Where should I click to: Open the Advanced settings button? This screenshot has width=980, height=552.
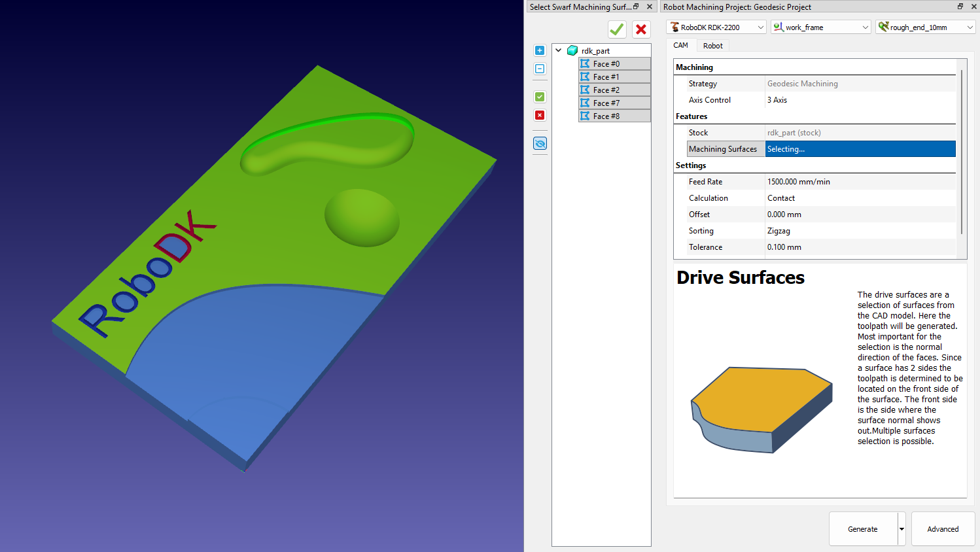tap(943, 529)
